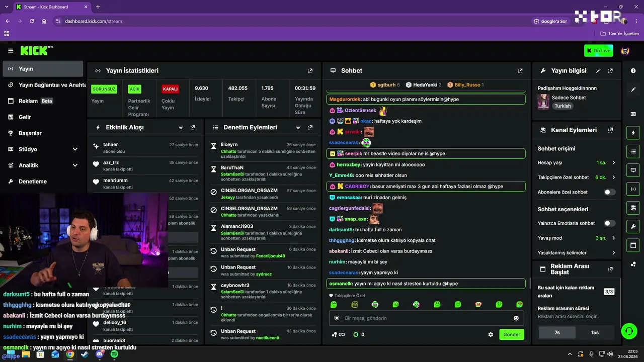Screen dimensions: 644x362
Task: Click the Go Live button
Action: coord(599,50)
